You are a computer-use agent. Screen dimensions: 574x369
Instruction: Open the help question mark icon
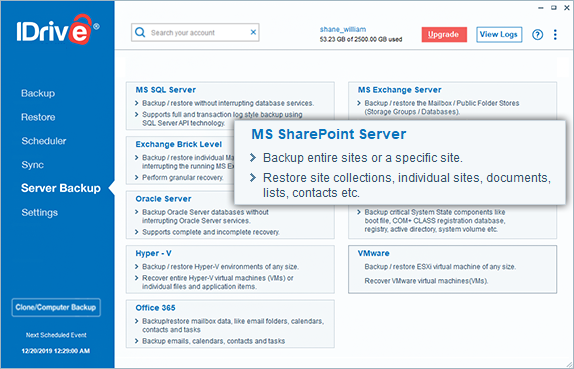537,34
